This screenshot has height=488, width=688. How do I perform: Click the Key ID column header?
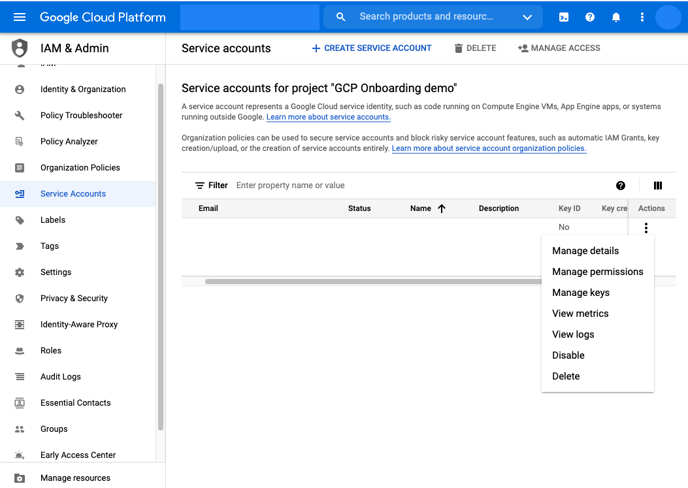coord(570,208)
